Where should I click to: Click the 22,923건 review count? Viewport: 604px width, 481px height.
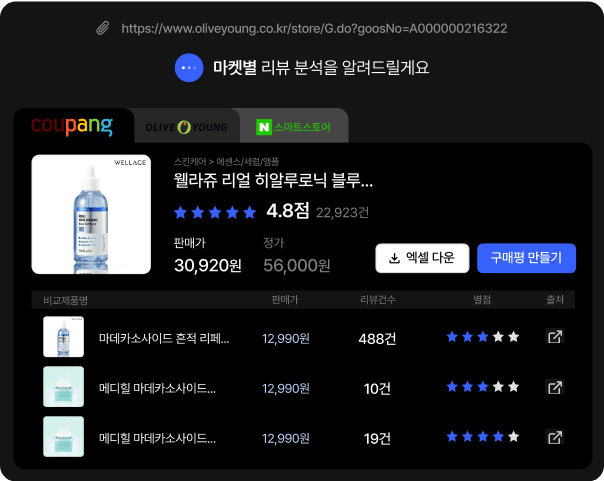click(342, 213)
